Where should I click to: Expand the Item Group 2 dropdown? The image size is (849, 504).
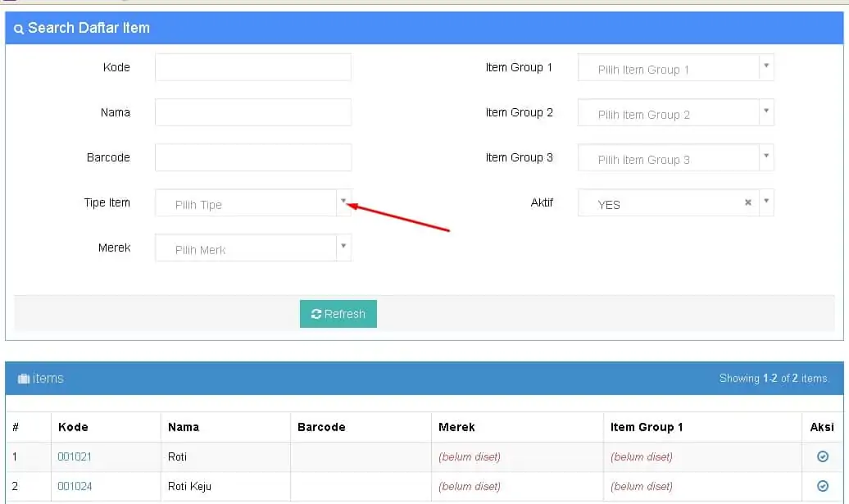765,111
